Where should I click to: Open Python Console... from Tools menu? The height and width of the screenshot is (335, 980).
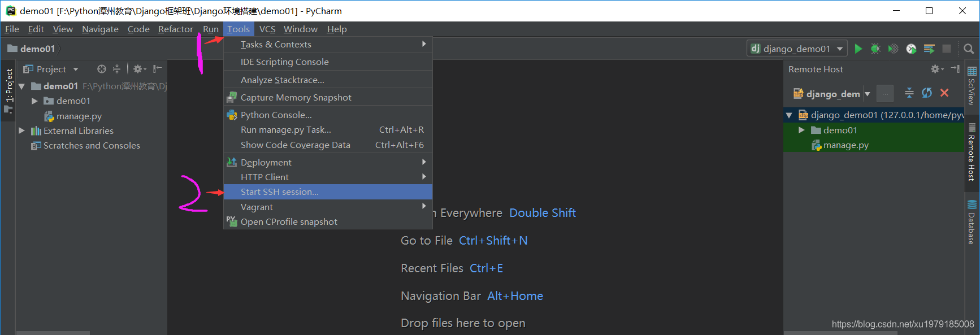click(328, 115)
